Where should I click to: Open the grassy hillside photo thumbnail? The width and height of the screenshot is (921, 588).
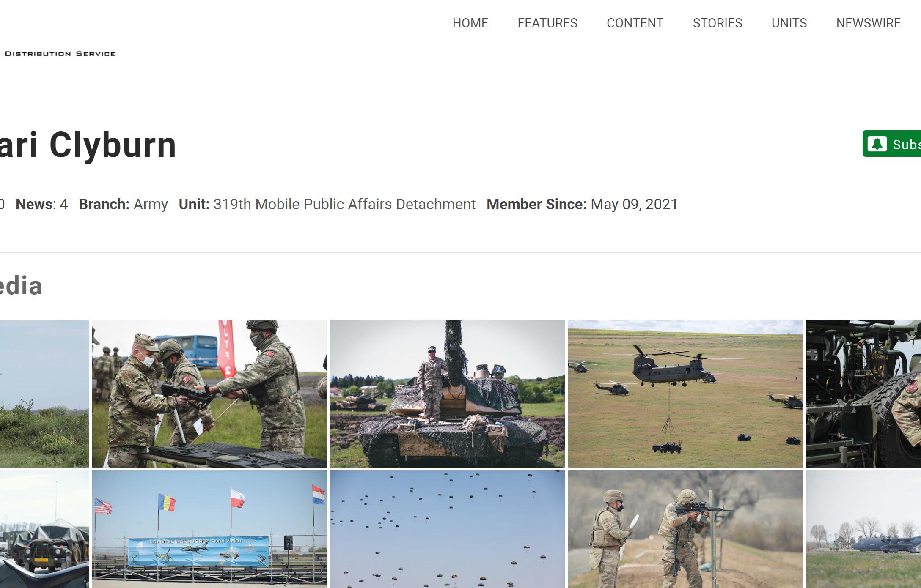(44, 394)
